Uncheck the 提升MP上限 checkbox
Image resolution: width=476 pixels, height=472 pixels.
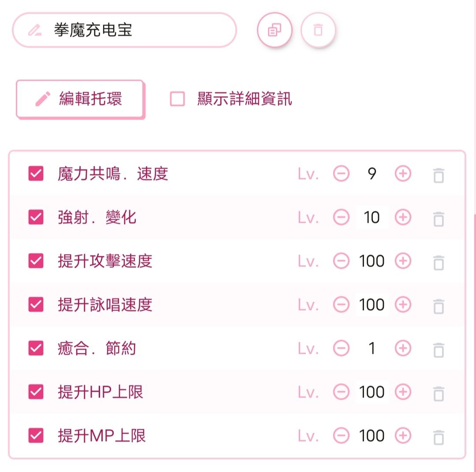pyautogui.click(x=36, y=435)
